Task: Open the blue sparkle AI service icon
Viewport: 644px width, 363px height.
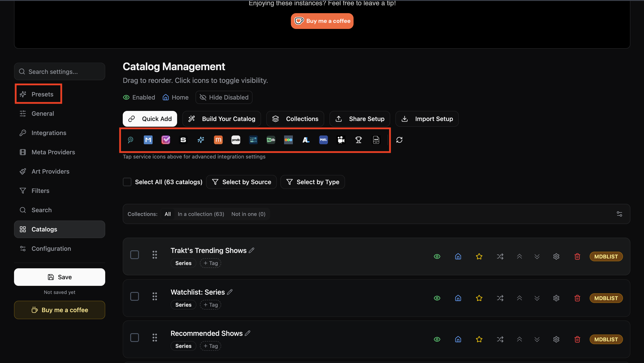Action: 201,140
